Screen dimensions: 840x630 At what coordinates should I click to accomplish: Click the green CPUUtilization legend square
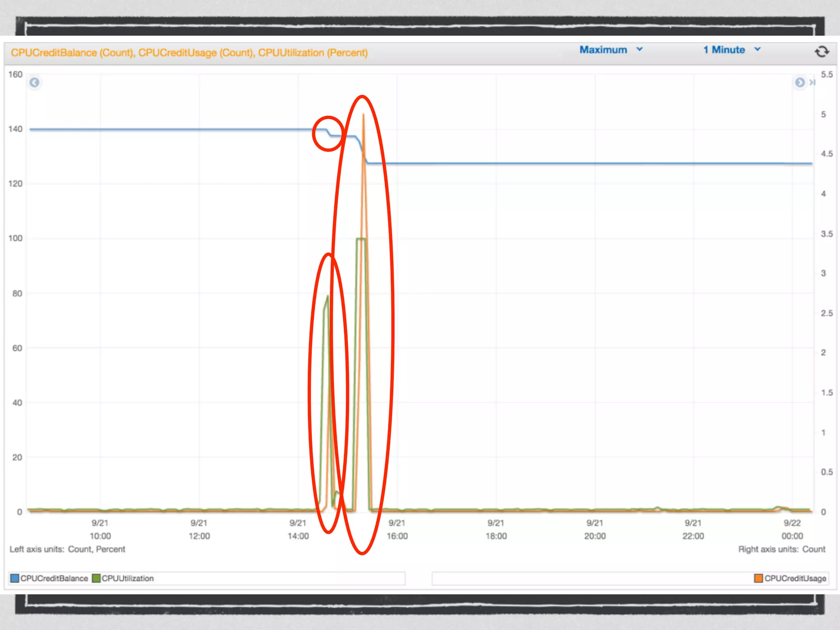click(96, 578)
